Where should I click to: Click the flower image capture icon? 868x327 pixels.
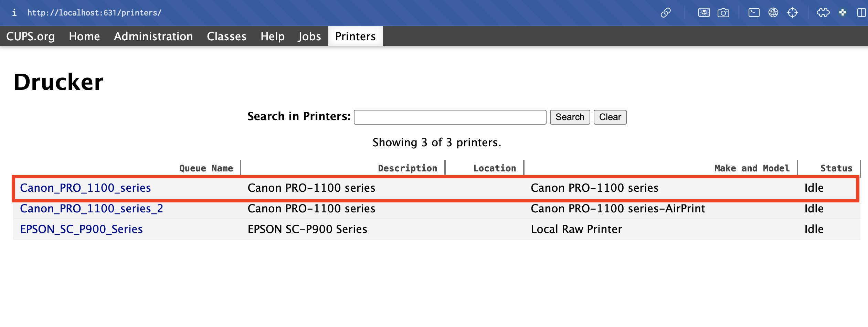click(x=704, y=13)
